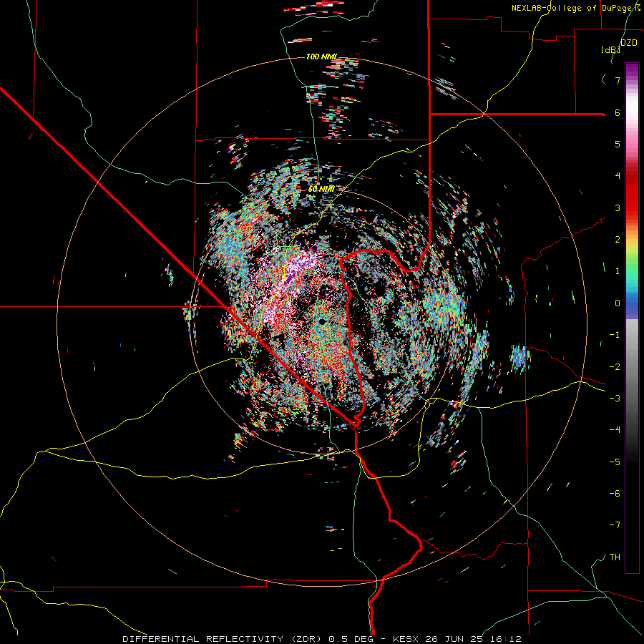Screen dimensions: 644x644
Task: Click the 3 value on the color scale
Action: [x=618, y=208]
